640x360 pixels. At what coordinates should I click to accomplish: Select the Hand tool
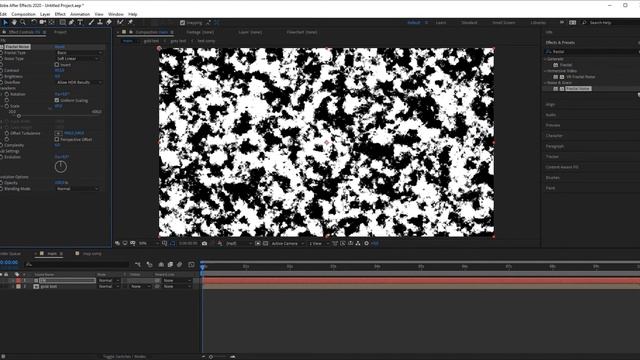coord(14,22)
